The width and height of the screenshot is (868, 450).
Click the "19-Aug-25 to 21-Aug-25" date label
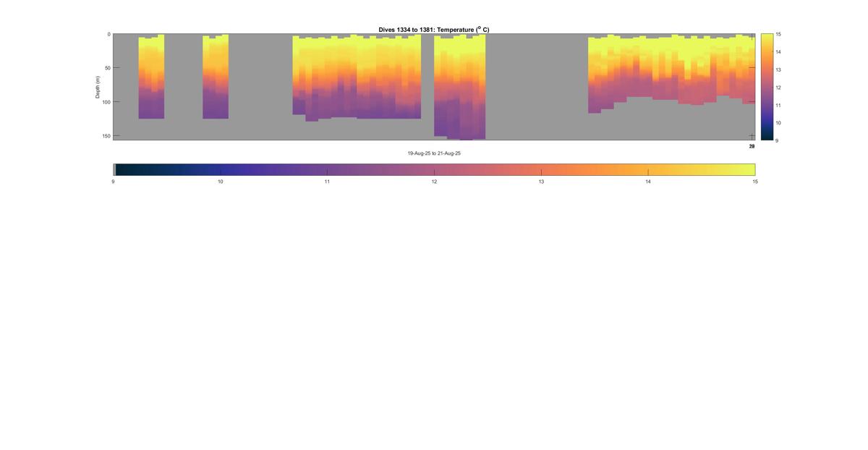pos(434,153)
